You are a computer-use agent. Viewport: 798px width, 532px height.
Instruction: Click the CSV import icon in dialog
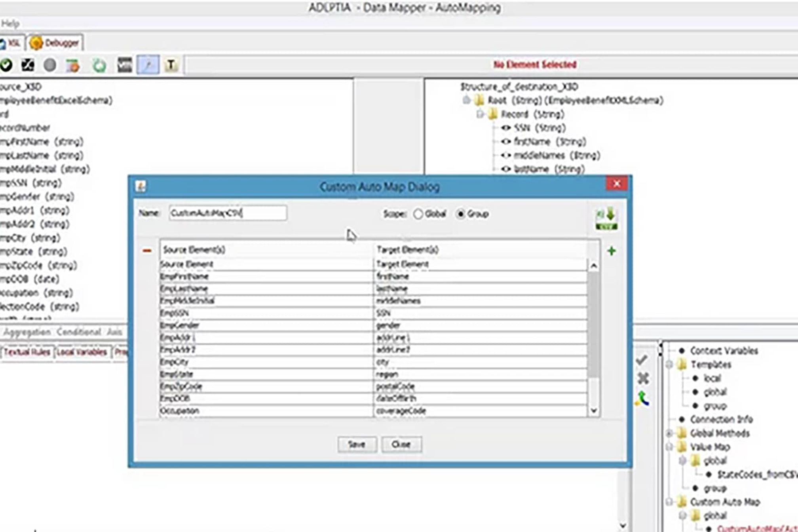click(x=606, y=218)
